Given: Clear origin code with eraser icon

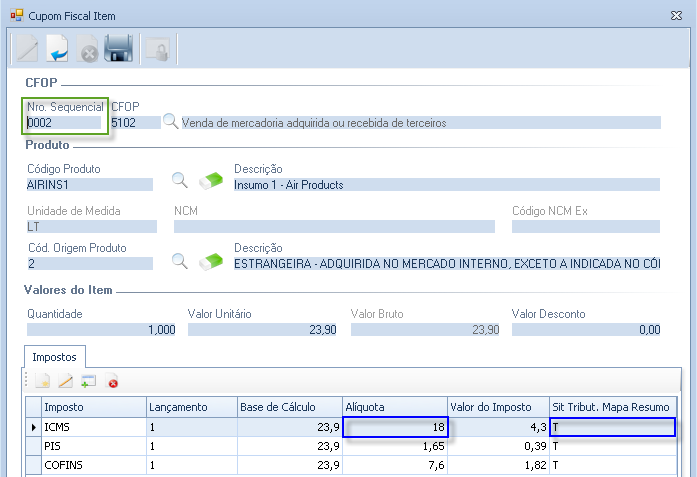Looking at the screenshot, I should coord(210,261).
